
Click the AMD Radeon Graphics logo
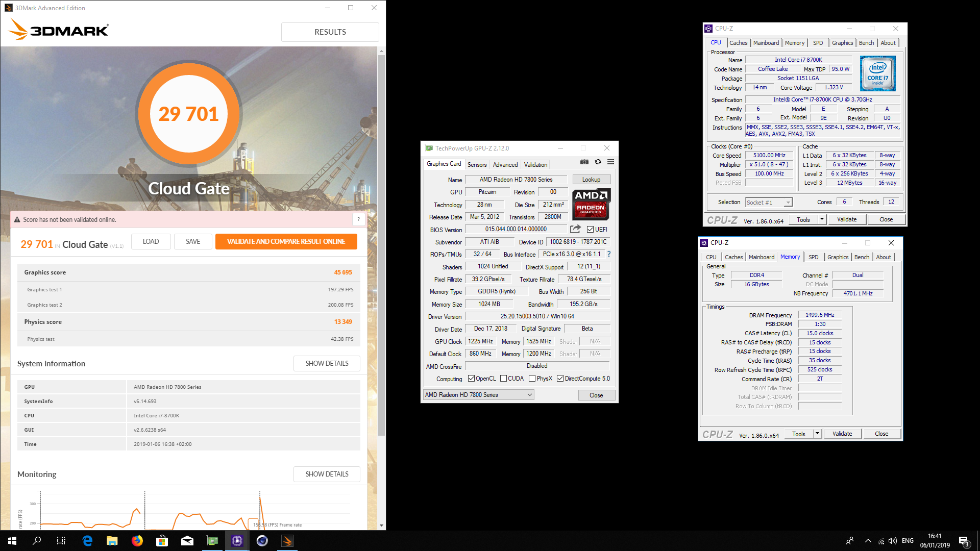point(591,204)
